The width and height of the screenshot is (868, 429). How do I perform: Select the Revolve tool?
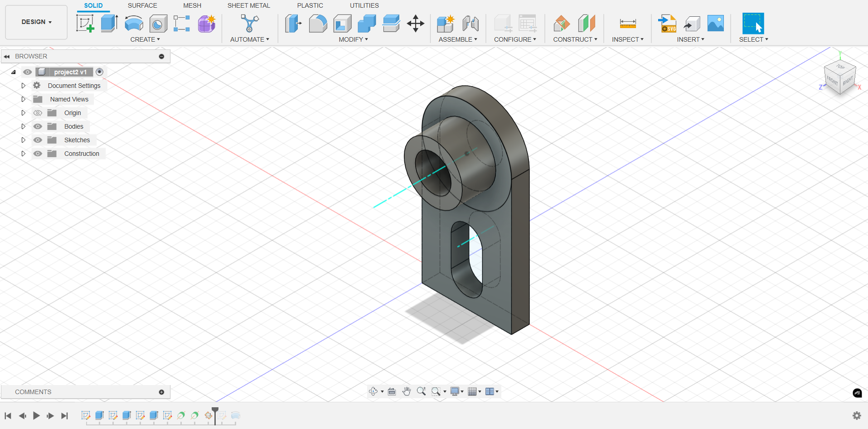(134, 24)
